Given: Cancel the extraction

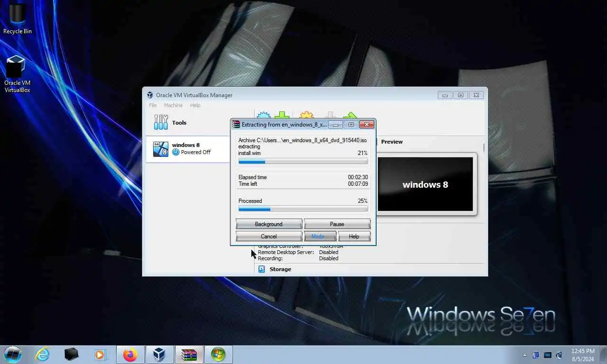Looking at the screenshot, I should click(x=269, y=237).
